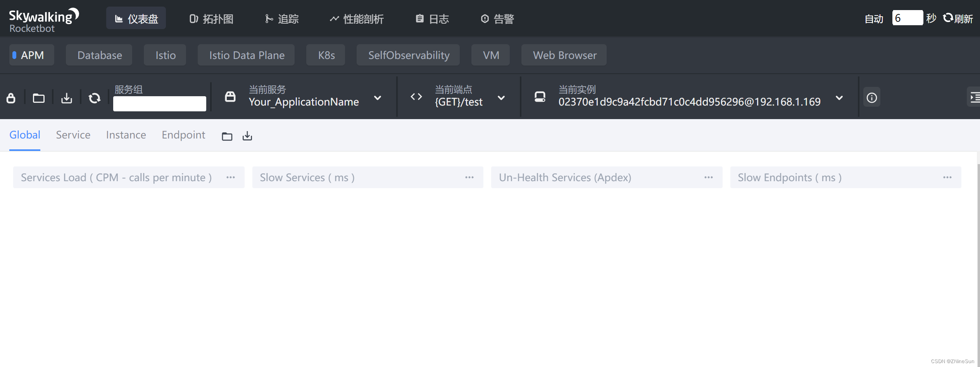Image resolution: width=980 pixels, height=367 pixels.
Task: Expand the 当前端点 {GET}/test dropdown
Action: coord(501,98)
